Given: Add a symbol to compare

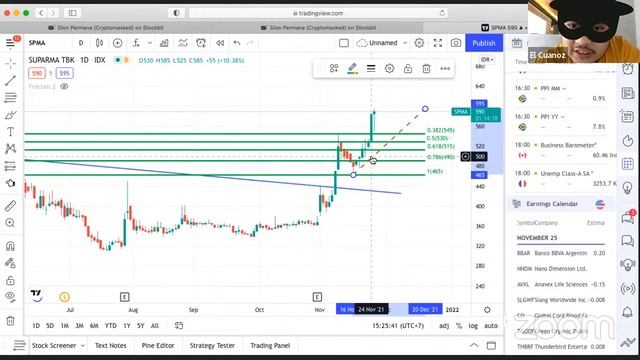Looking at the screenshot, I should 118,43.
